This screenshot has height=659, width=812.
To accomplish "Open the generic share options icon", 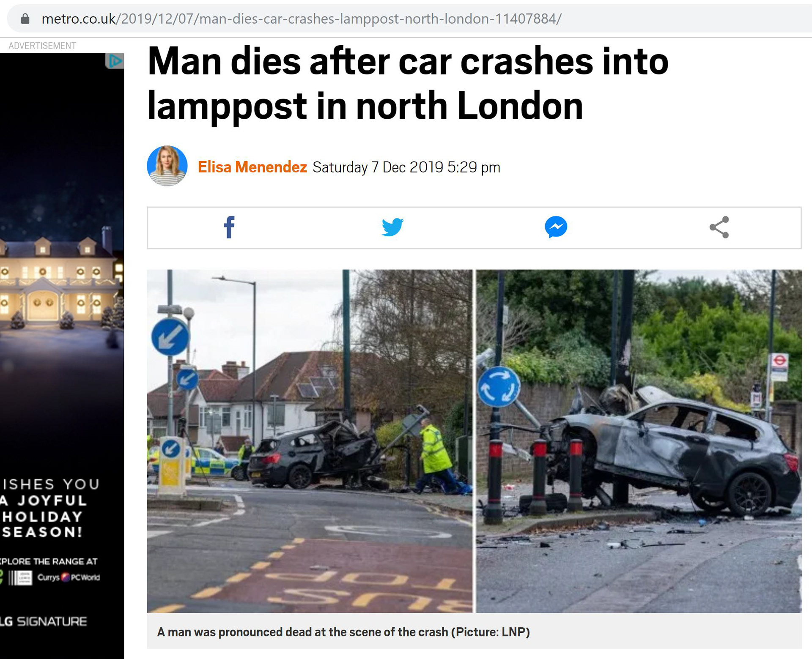I will 719,227.
